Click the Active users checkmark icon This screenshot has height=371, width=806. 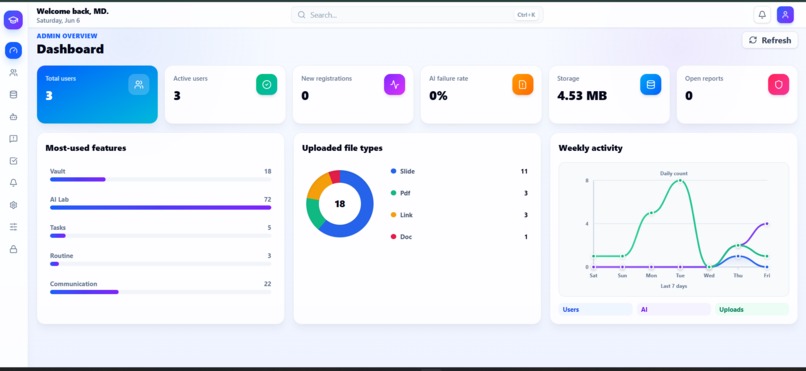pos(267,85)
